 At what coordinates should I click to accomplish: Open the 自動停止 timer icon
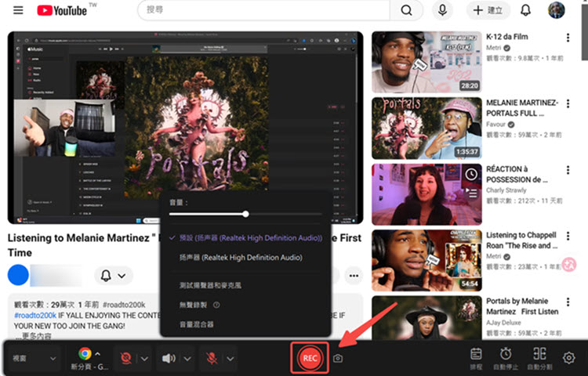[506, 359]
